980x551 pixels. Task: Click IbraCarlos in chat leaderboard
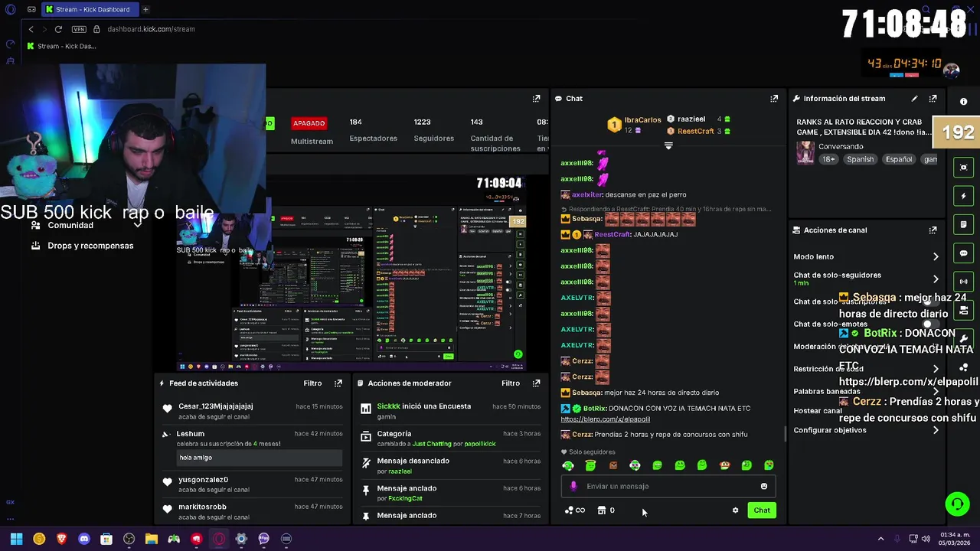[642, 120]
